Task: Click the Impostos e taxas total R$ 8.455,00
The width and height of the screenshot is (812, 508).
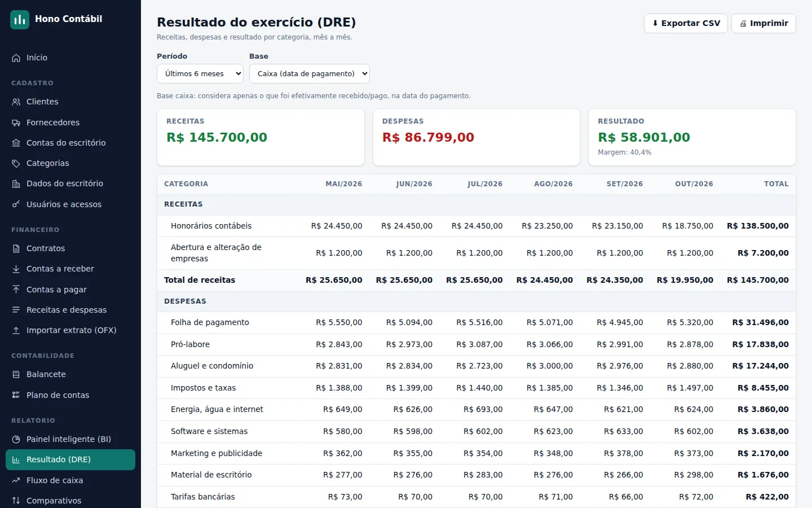Action: [x=763, y=388]
